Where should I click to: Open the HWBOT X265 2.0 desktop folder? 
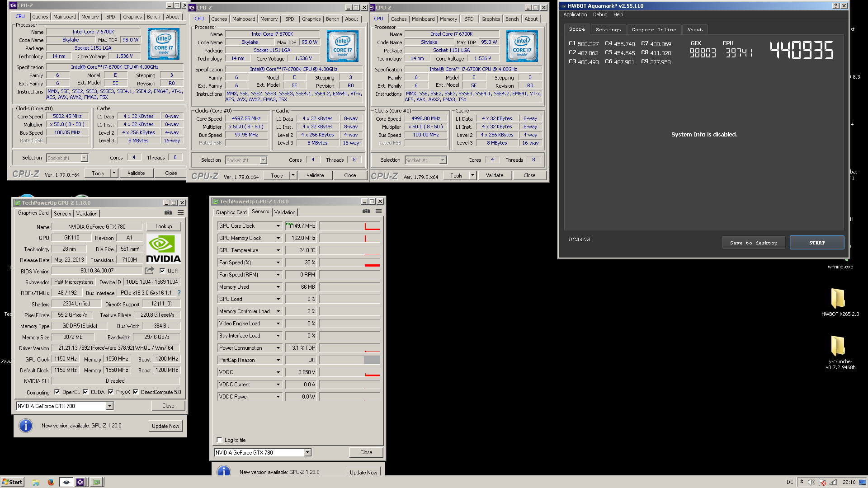click(x=838, y=298)
